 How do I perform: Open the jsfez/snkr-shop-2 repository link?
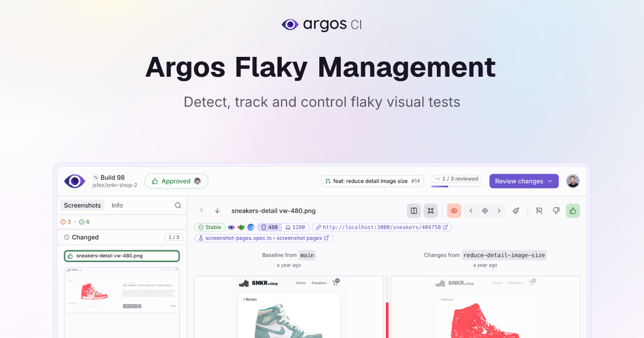point(114,185)
